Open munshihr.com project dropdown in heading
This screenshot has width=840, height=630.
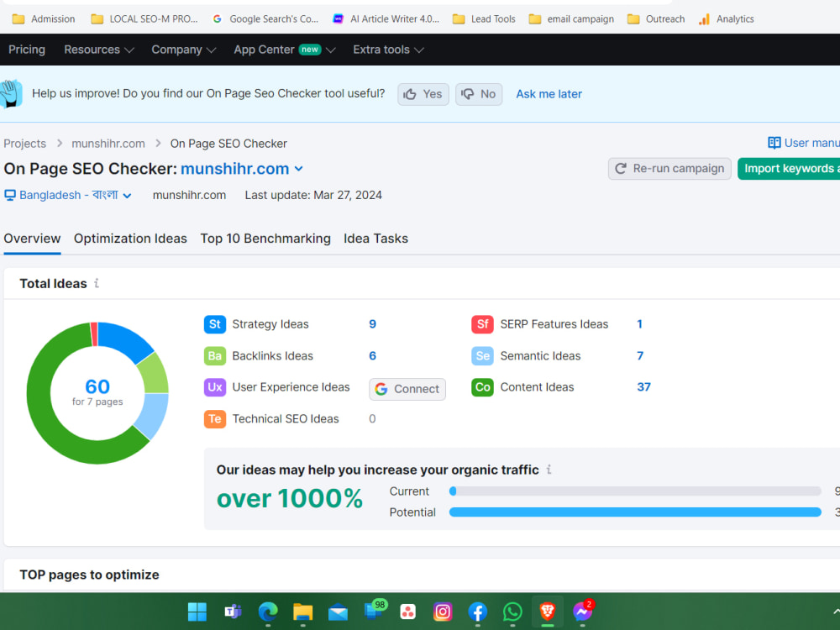tap(242, 169)
